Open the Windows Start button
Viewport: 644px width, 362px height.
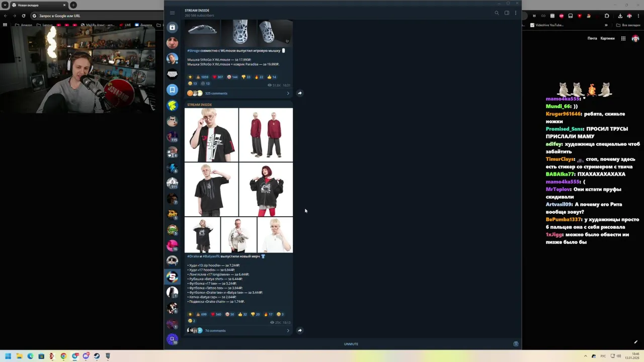click(x=8, y=356)
